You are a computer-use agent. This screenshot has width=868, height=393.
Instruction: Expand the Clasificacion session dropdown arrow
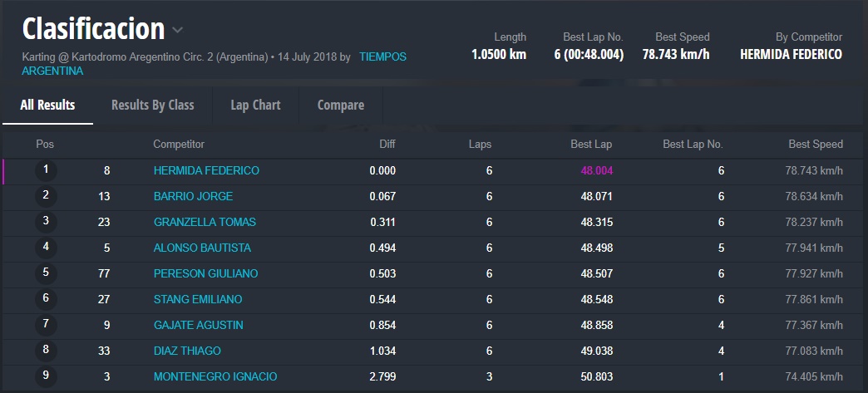pos(177,31)
